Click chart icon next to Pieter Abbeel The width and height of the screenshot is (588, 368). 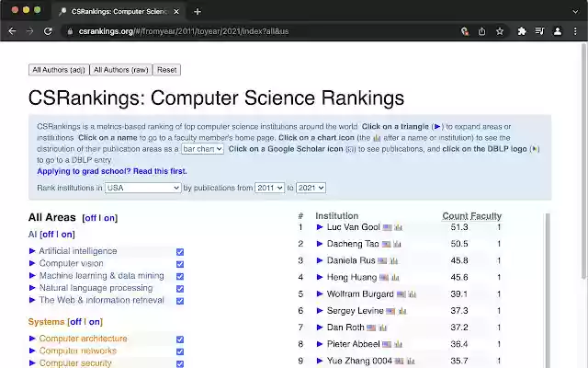(398, 344)
